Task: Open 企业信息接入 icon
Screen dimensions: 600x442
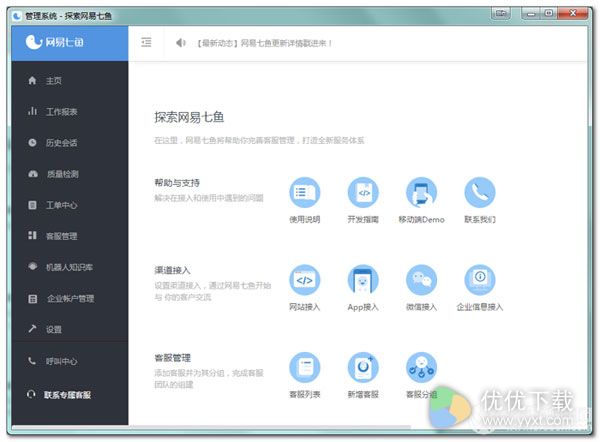Action: (480, 280)
